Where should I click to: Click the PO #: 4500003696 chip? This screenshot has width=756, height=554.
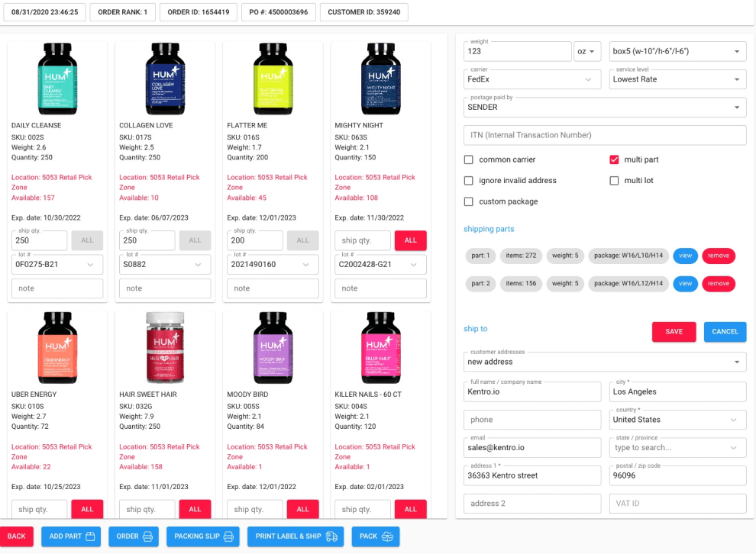[x=278, y=12]
